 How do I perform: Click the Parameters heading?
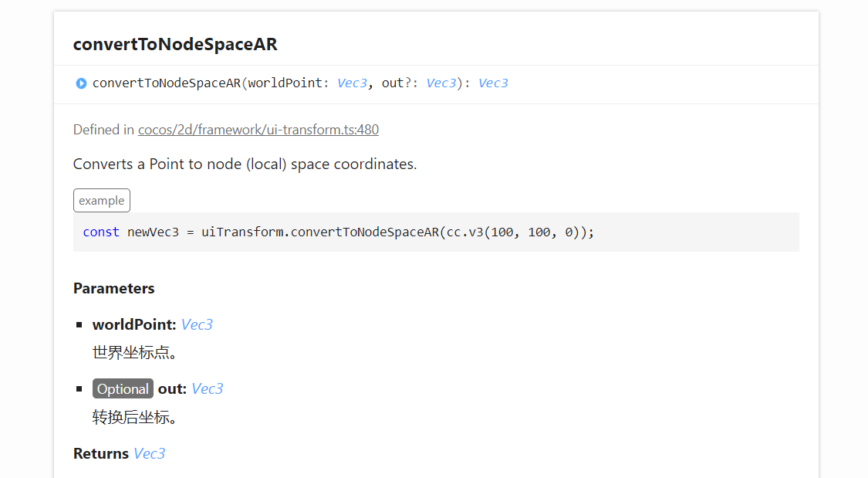[x=114, y=288]
